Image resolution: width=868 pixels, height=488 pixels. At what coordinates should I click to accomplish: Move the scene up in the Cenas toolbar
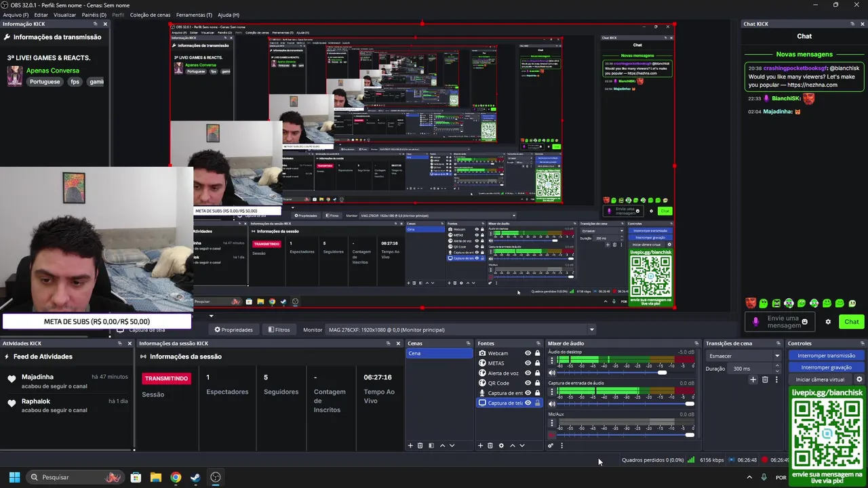(442, 445)
